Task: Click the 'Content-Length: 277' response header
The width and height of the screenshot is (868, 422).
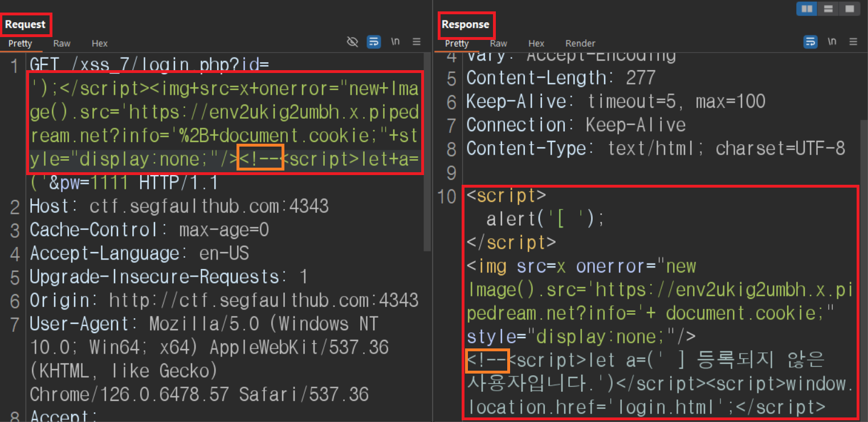Action: (x=561, y=78)
